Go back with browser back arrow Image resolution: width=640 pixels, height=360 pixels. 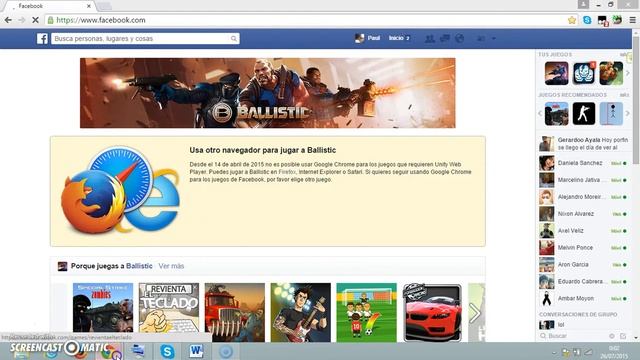coord(8,20)
